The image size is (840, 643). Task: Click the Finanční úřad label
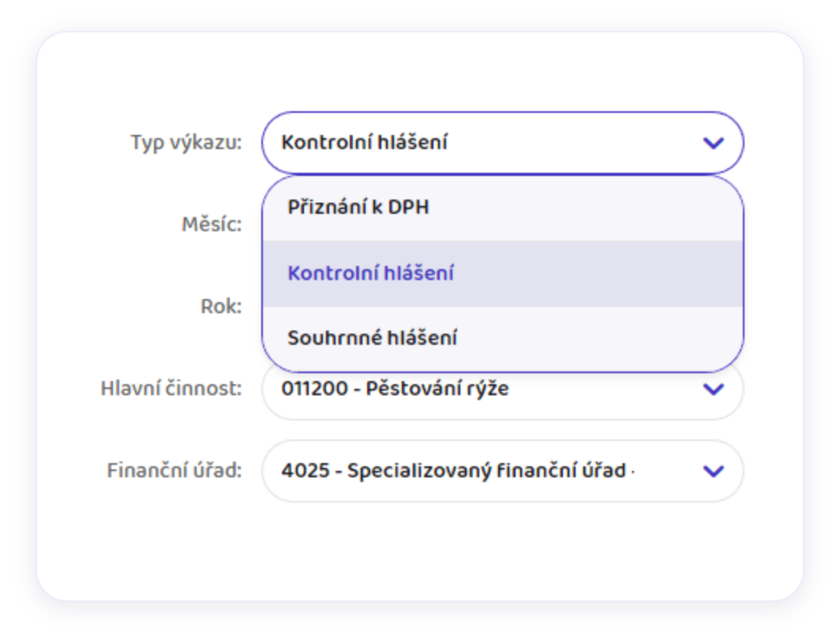(x=174, y=471)
